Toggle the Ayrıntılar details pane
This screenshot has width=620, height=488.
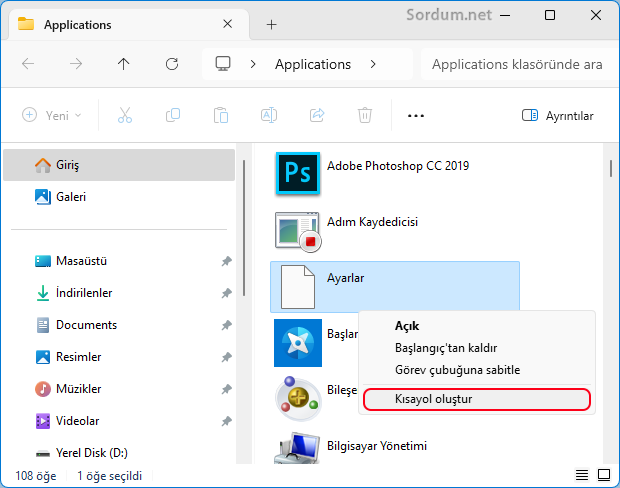coord(558,115)
